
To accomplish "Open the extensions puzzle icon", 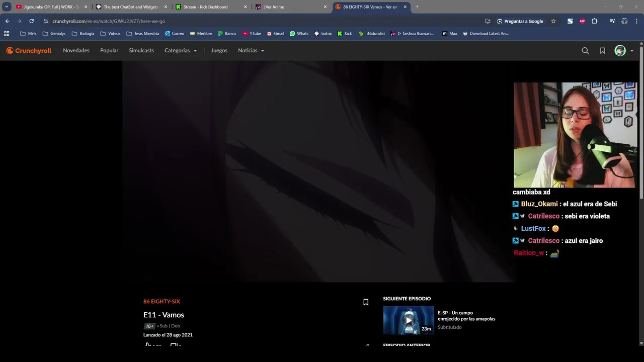I will point(595,21).
